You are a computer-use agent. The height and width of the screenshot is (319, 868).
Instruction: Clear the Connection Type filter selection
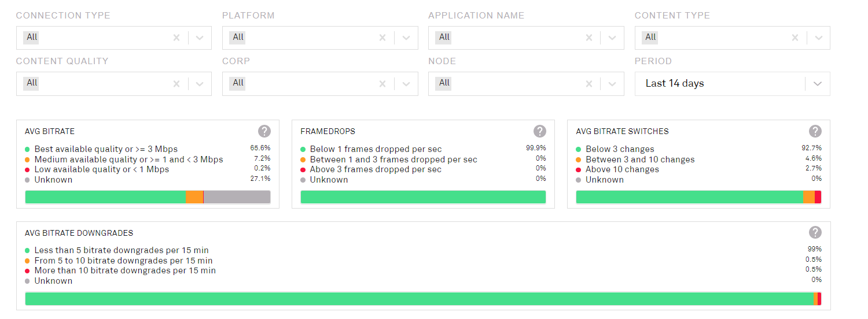(x=176, y=38)
